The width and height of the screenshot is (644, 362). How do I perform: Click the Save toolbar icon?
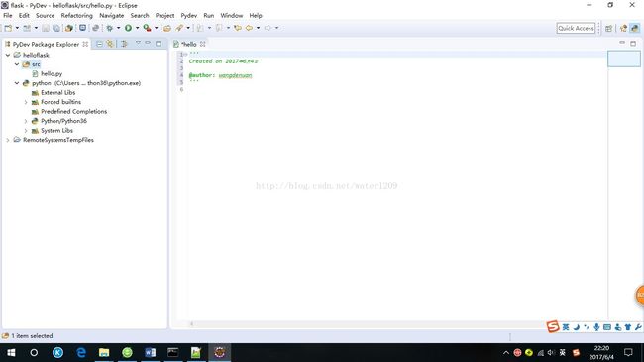[x=46, y=28]
